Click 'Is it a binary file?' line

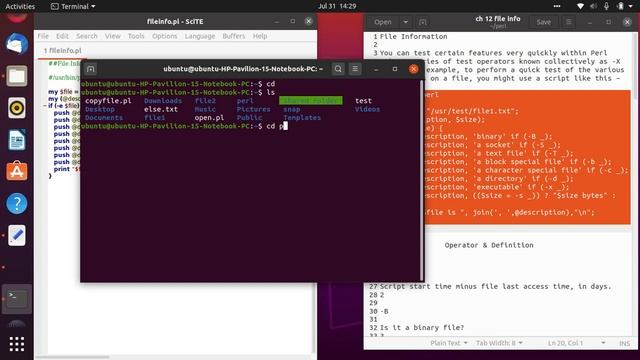coord(422,327)
